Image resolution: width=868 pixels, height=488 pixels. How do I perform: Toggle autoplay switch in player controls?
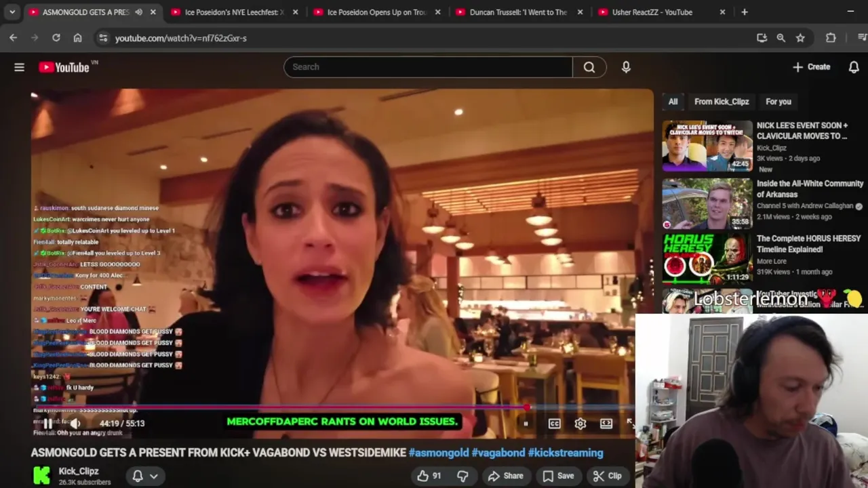point(526,424)
